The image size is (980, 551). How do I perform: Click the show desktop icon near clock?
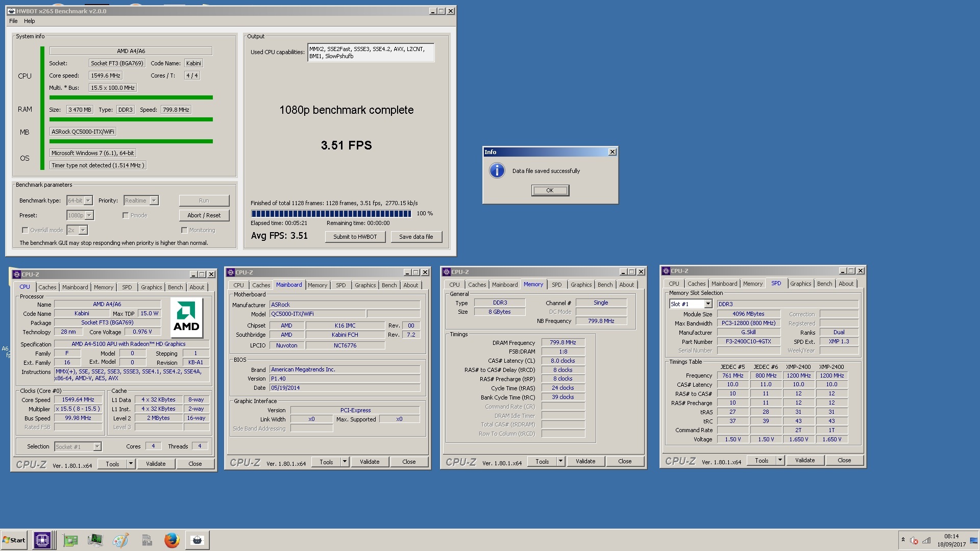(x=974, y=541)
